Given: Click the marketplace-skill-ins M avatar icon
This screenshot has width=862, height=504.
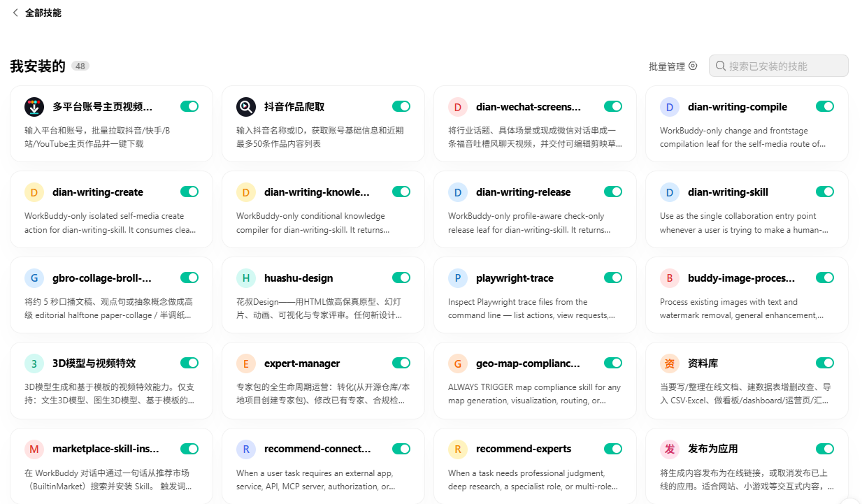Looking at the screenshot, I should pos(34,449).
